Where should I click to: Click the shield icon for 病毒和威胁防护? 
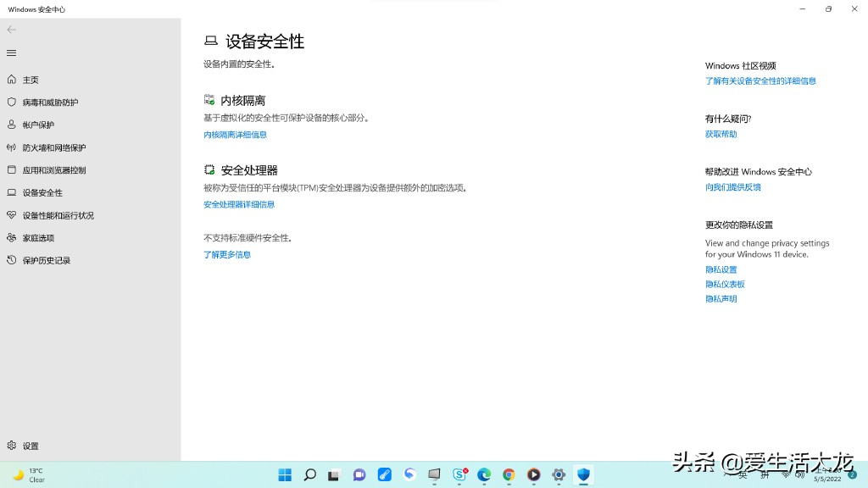[12, 102]
